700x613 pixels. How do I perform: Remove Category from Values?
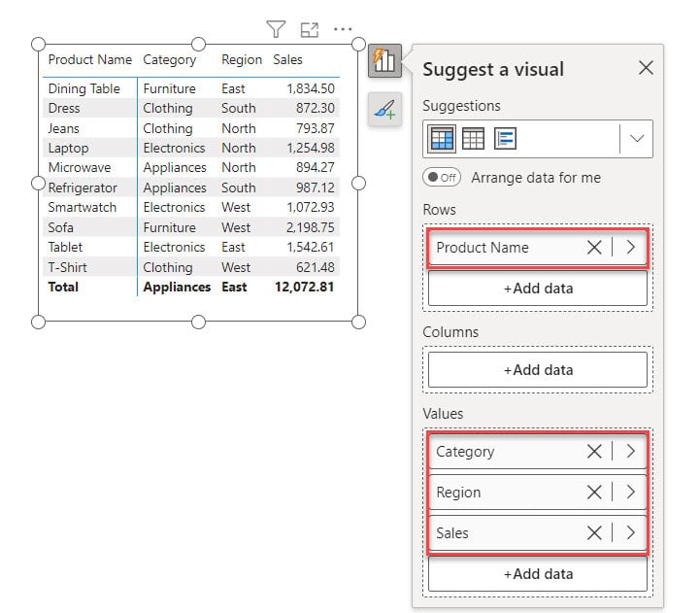(594, 452)
